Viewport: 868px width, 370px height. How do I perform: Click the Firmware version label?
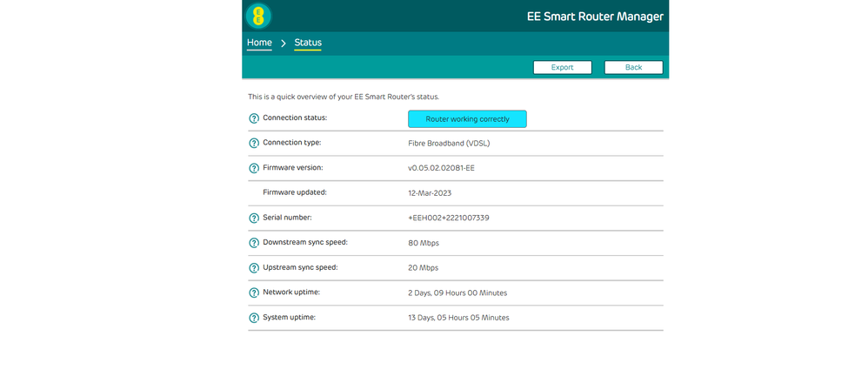293,168
